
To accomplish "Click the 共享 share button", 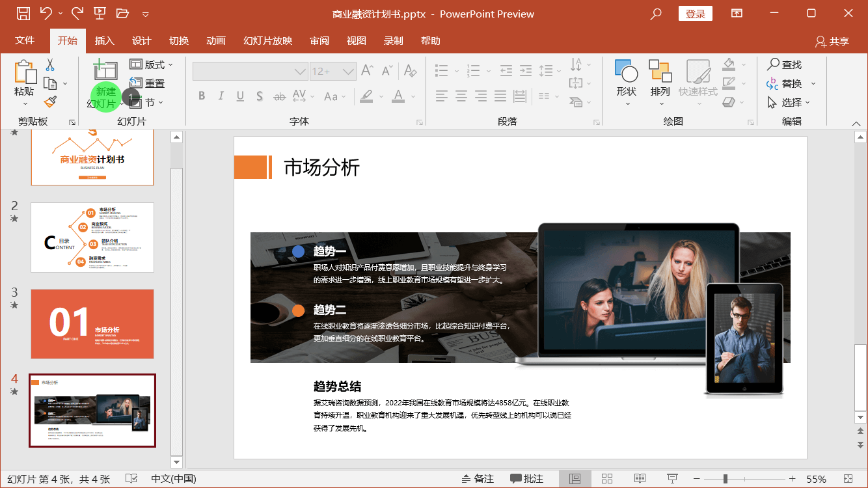I will 832,41.
